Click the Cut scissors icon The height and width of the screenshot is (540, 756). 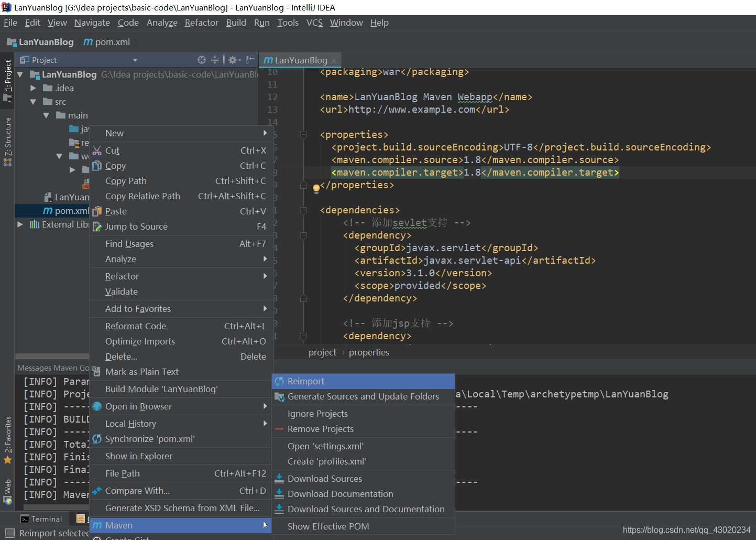tap(97, 151)
